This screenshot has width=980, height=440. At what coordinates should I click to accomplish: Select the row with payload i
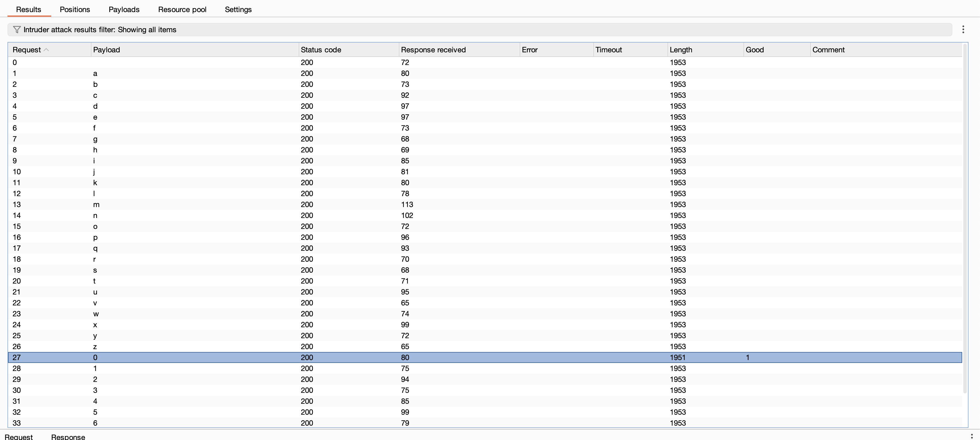click(485, 161)
